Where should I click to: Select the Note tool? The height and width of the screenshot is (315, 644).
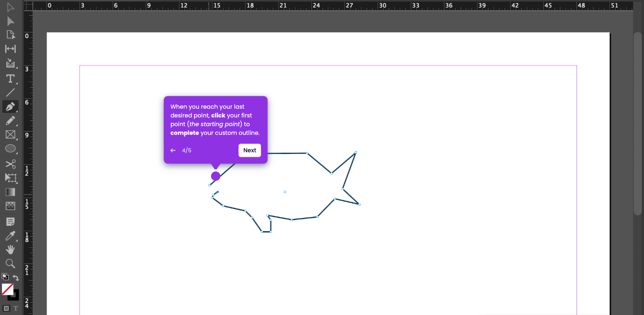(x=10, y=222)
